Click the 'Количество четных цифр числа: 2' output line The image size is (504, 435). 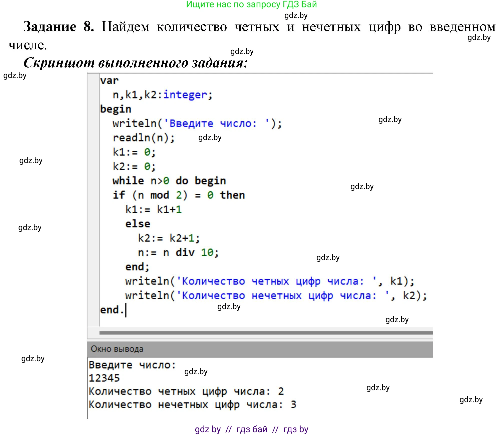click(186, 391)
